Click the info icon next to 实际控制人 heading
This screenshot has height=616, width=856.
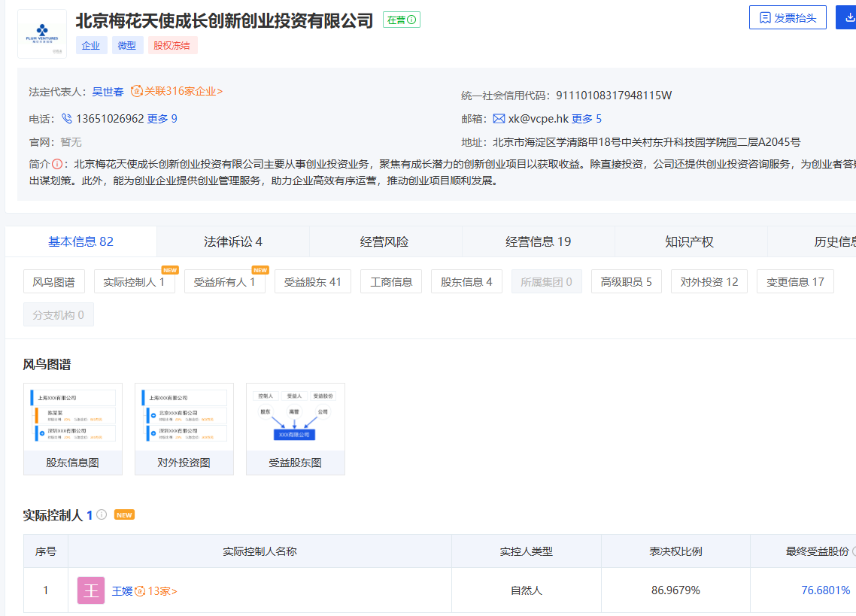(102, 514)
